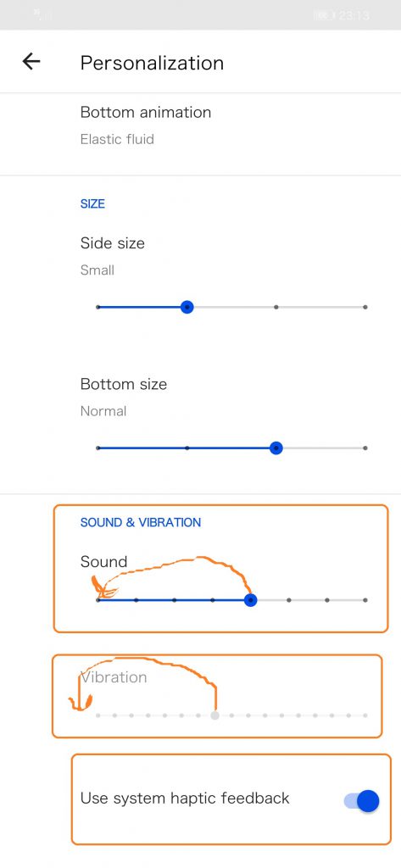This screenshot has width=401, height=868.
Task: Set Sound slider to its first tick
Action: [x=98, y=600]
